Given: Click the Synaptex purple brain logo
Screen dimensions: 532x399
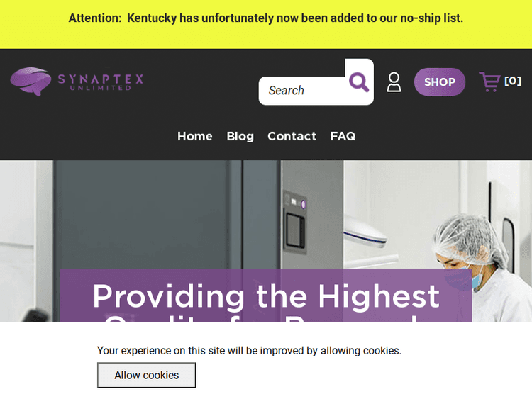Looking at the screenshot, I should coord(31,81).
